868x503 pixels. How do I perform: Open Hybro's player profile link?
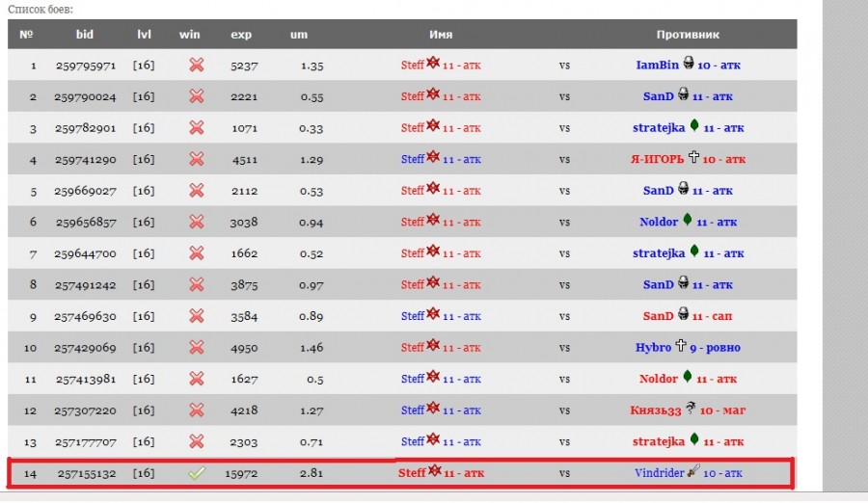point(653,348)
